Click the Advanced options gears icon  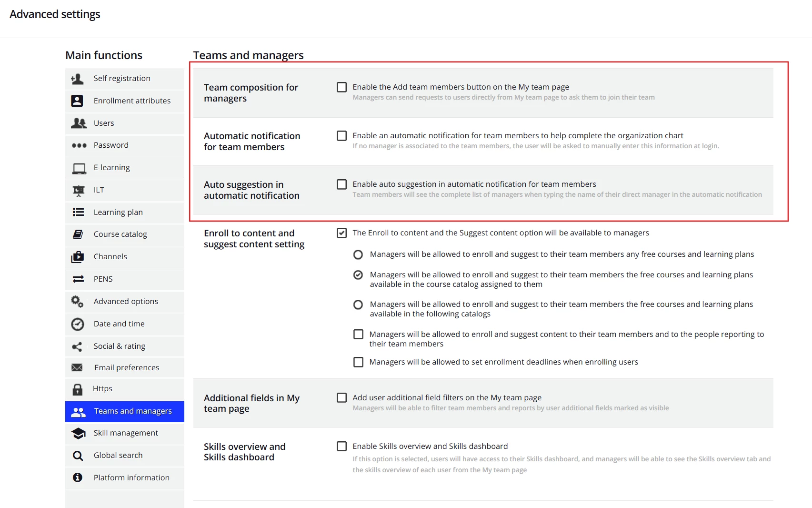(77, 301)
